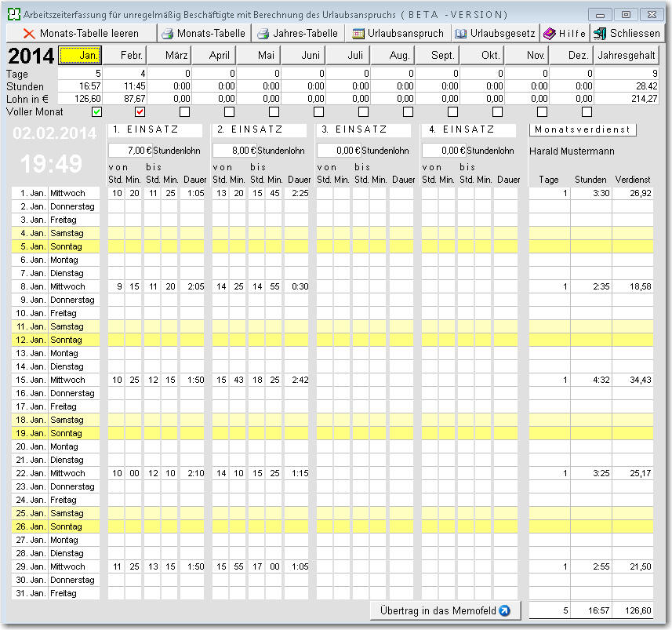Click 2. Einsatz duration 2:42 on 15. Jan.
This screenshot has width=672, height=630.
296,380
